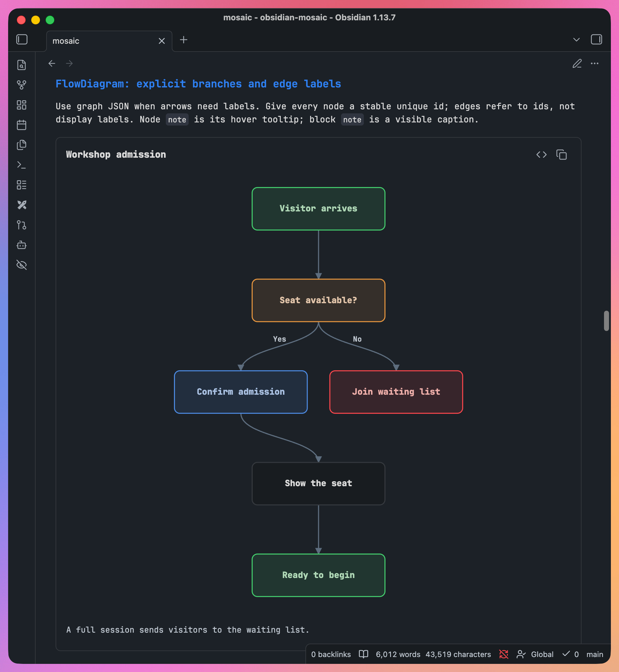Click the waiting list caption text
Image resolution: width=619 pixels, height=672 pixels.
(x=188, y=630)
